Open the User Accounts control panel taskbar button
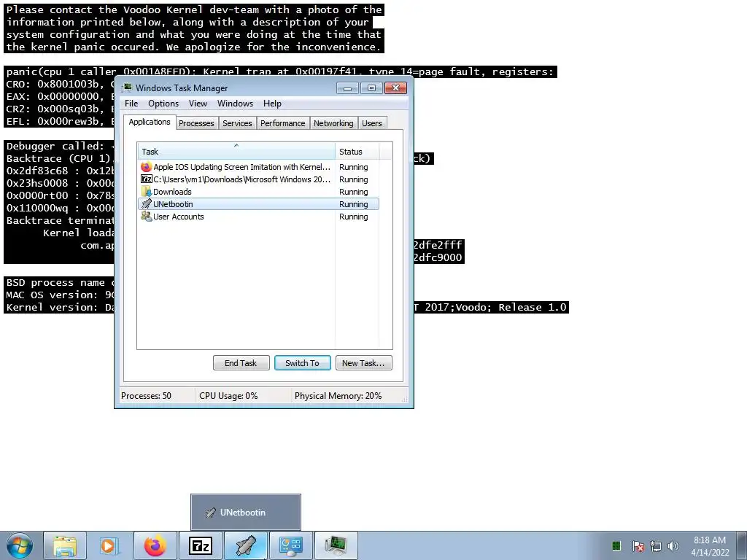This screenshot has height=560, width=747. click(x=290, y=545)
